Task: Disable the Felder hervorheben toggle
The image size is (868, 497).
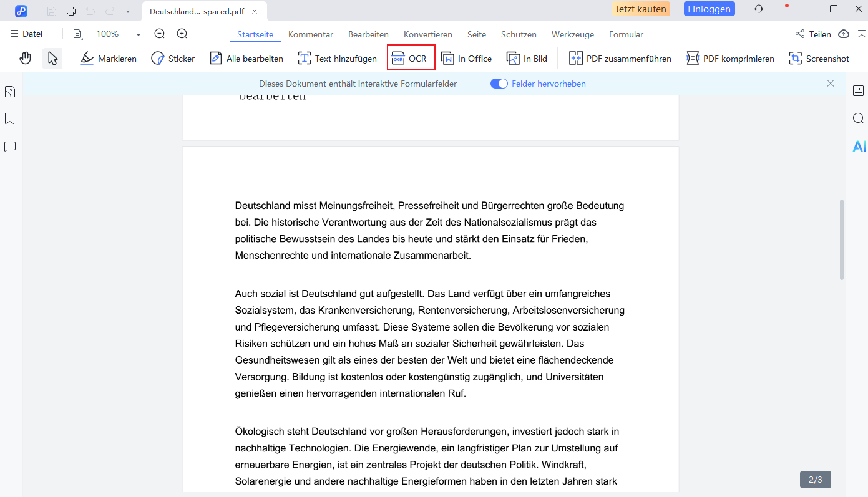Action: pos(499,84)
